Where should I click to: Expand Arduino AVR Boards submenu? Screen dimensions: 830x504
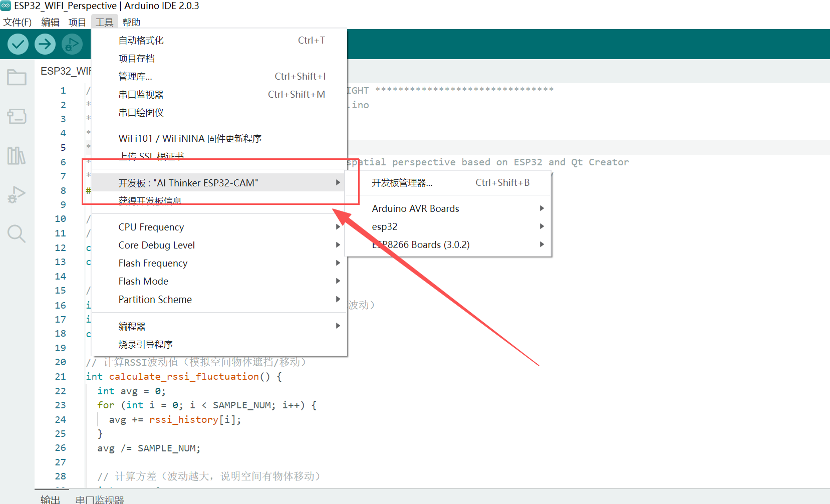449,208
